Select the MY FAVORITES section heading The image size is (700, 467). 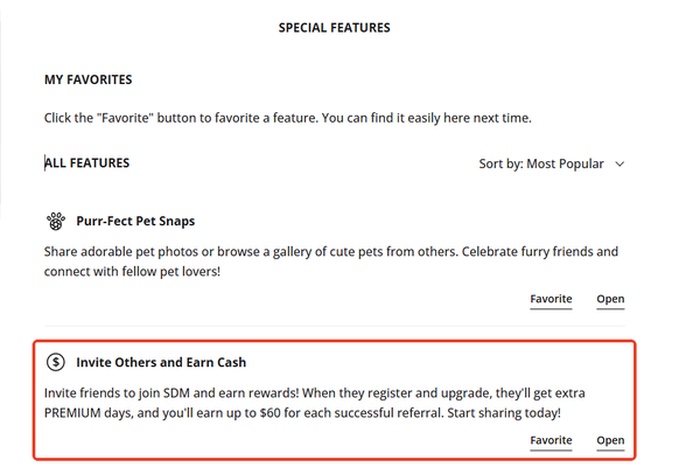click(88, 80)
